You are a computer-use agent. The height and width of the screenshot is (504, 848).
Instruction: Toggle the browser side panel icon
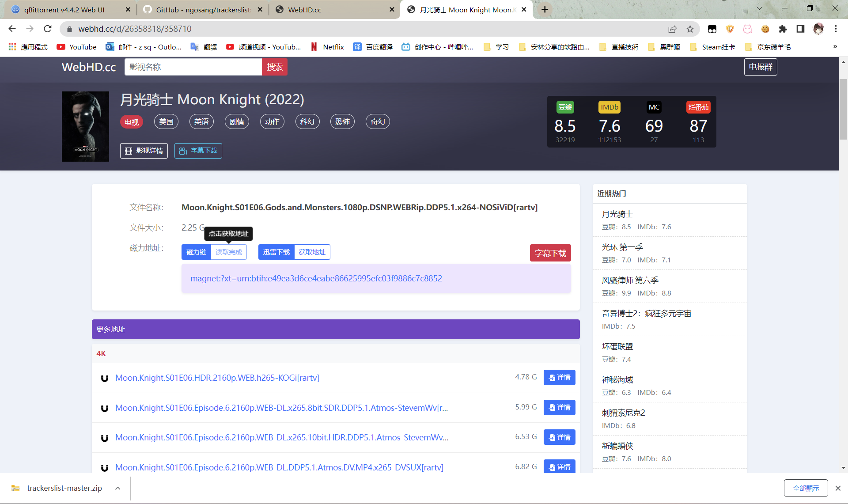tap(800, 29)
